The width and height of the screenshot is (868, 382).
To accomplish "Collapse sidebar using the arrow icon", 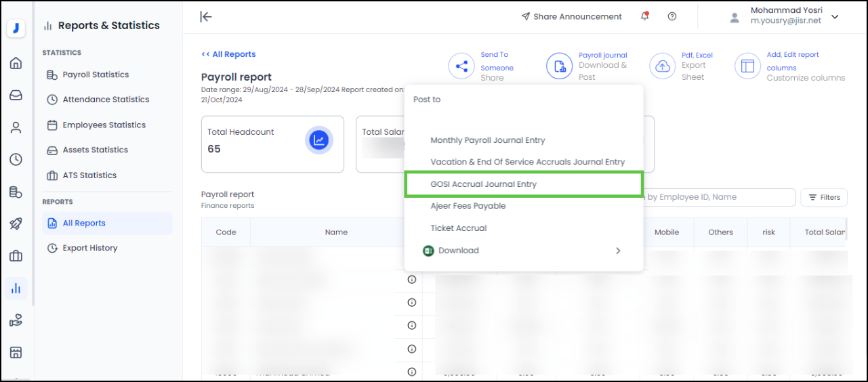I will point(206,17).
